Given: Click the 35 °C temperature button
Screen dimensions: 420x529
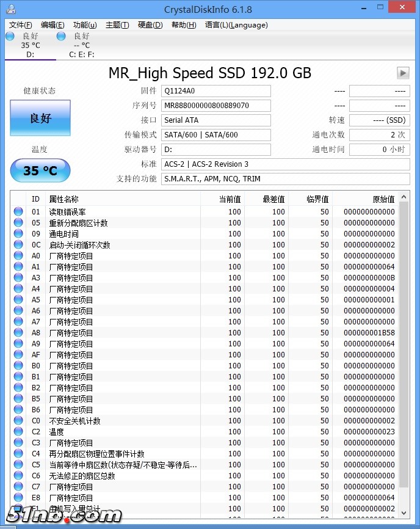Looking at the screenshot, I should (40, 171).
